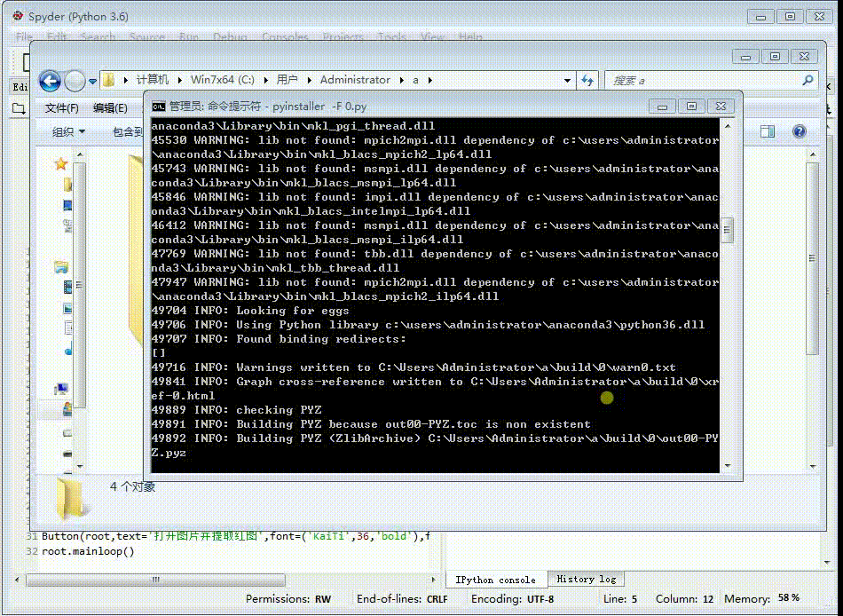Switch to the History log tab in Spyder
This screenshot has width=843, height=616.
586,579
